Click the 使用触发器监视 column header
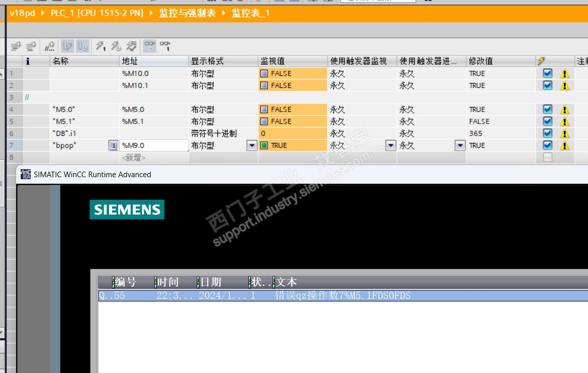Screen dimensions: 588x373 point(362,61)
